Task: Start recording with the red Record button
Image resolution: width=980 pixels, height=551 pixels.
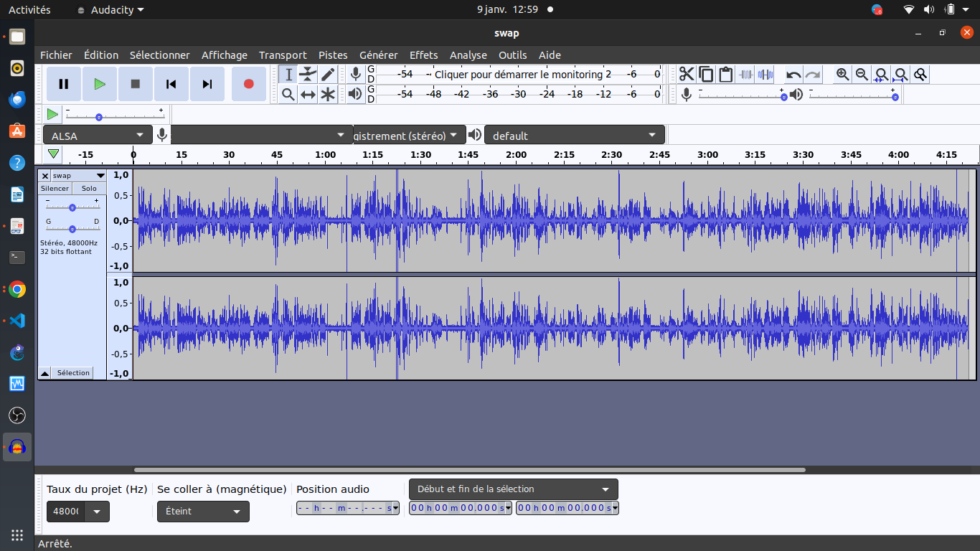Action: click(x=249, y=84)
